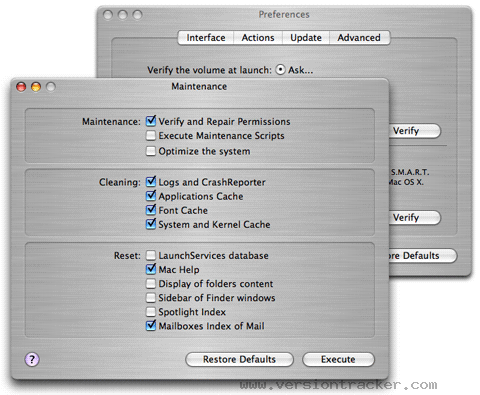Viewport: 480px width, 395px height.
Task: Uncheck Mailboxes Index of Mail
Action: [x=151, y=325]
